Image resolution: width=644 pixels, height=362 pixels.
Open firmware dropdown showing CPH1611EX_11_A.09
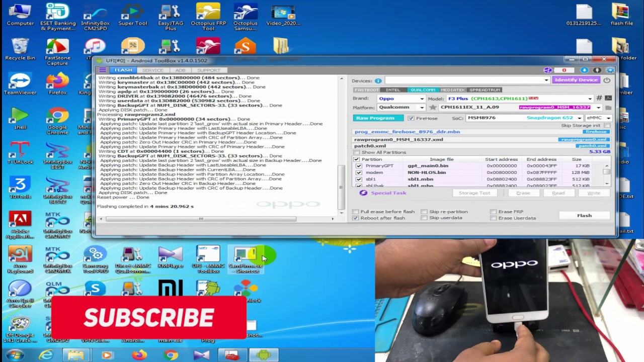(x=599, y=108)
